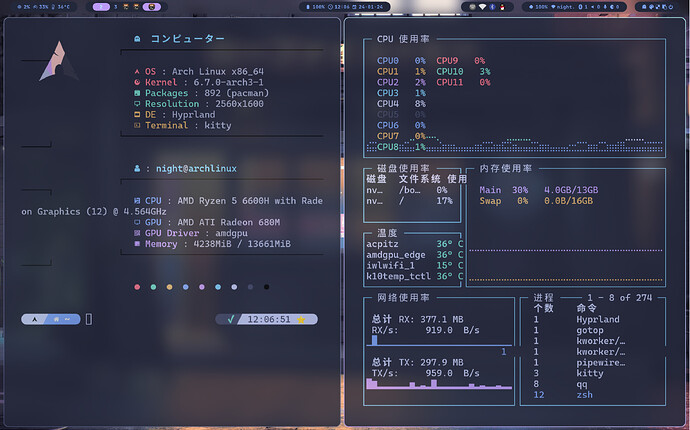Select the Hyprland process row in gotop
The height and width of the screenshot is (430, 690).
(577, 319)
